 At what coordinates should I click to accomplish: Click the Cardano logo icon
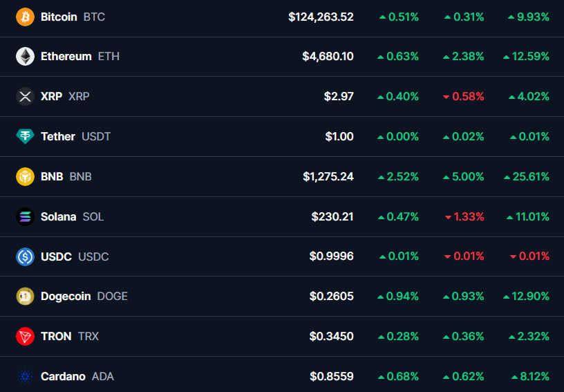pyautogui.click(x=25, y=376)
